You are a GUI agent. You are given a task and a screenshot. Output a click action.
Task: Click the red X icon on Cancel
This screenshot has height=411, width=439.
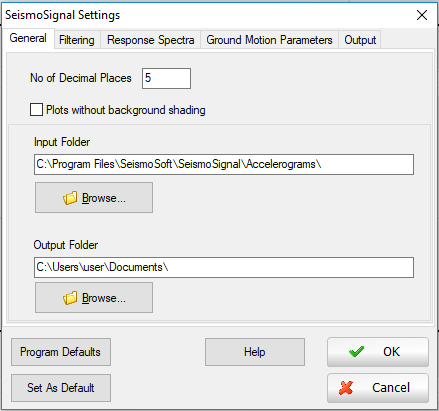(346, 388)
